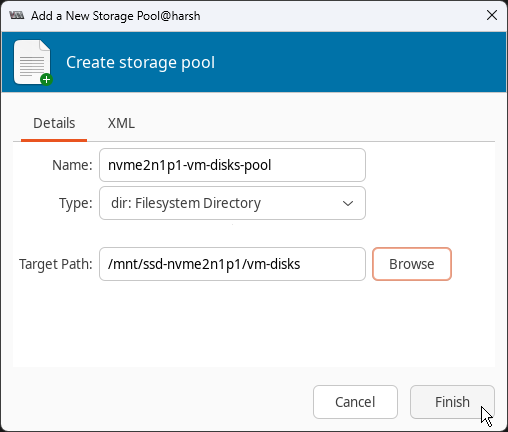Click the empty white area below Target Path
Image resolution: width=508 pixels, height=432 pixels.
(x=253, y=323)
